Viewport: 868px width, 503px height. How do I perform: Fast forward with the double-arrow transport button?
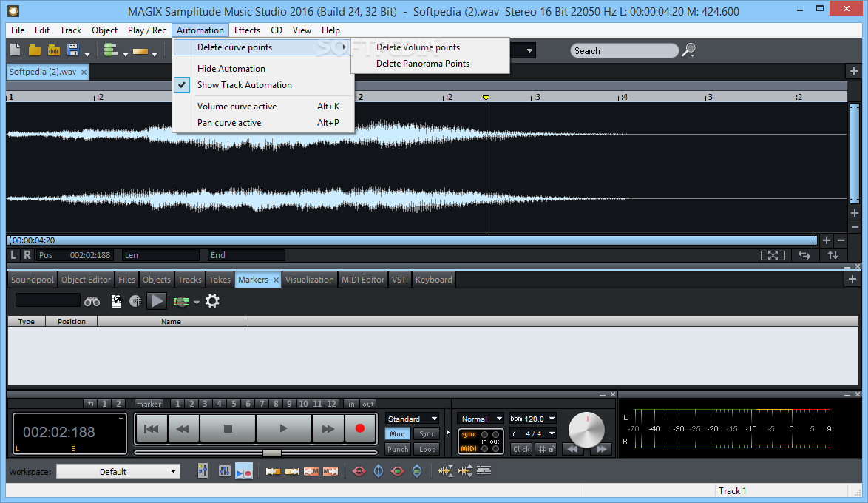tap(328, 429)
